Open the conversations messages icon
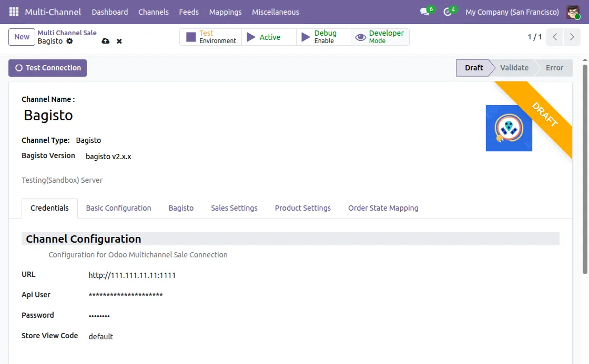This screenshot has height=364, width=589. (x=425, y=12)
